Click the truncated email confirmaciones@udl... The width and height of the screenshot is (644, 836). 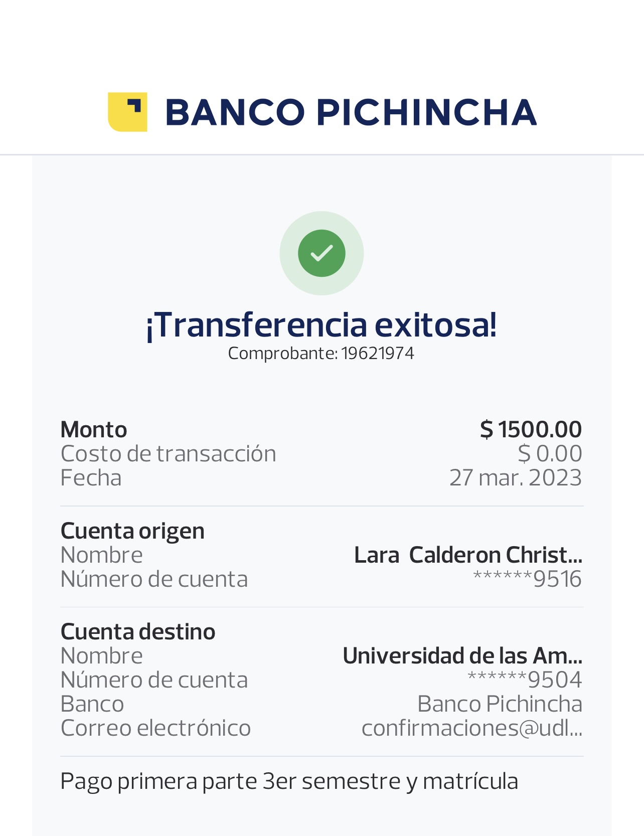pos(471,728)
